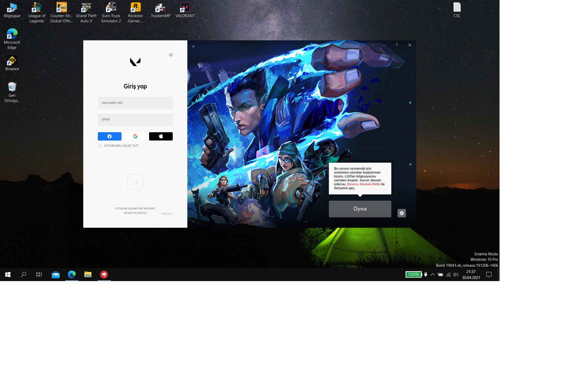
Task: Select the CSC file on desktop
Action: tap(457, 10)
